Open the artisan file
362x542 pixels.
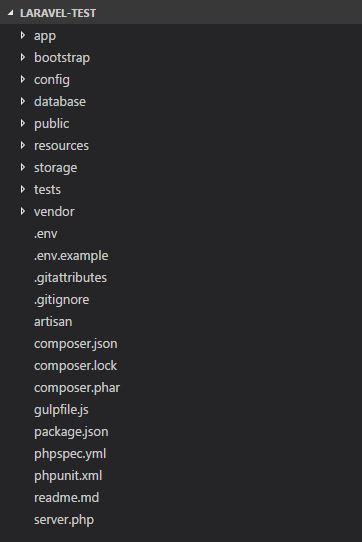pyautogui.click(x=53, y=321)
